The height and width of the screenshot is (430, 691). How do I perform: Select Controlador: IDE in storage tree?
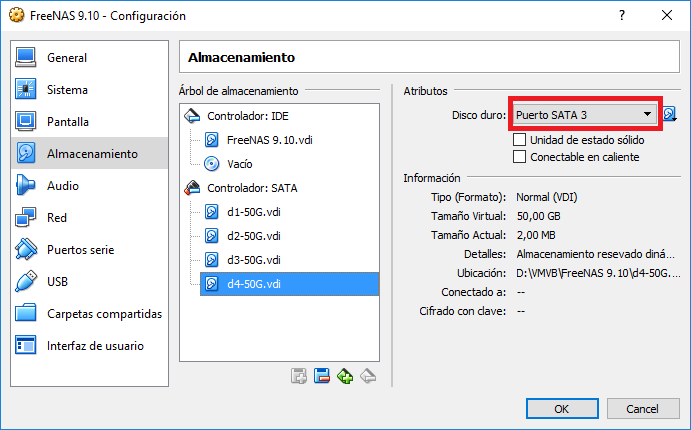click(x=248, y=116)
